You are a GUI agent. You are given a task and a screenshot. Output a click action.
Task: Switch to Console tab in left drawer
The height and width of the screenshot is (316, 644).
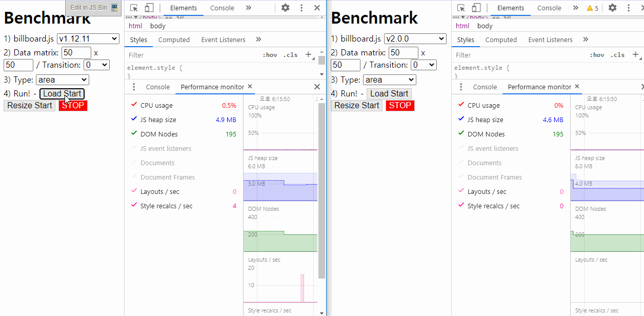tap(157, 87)
